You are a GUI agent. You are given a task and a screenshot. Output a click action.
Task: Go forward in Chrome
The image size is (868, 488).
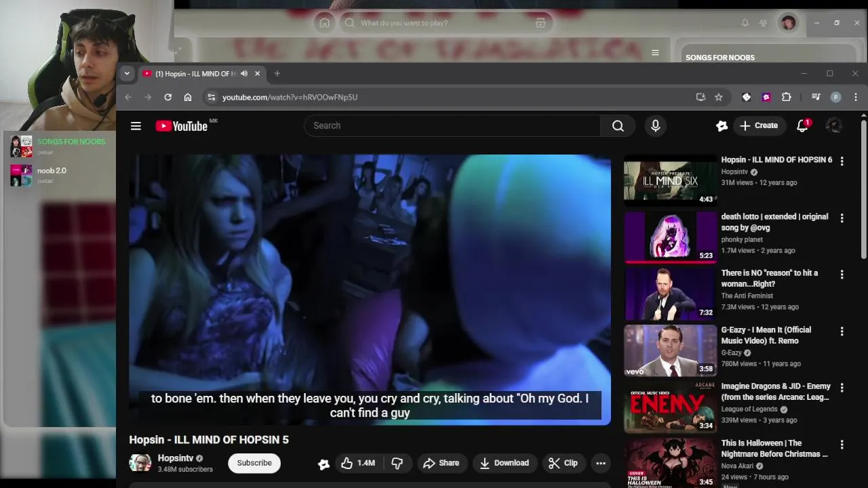[148, 97]
